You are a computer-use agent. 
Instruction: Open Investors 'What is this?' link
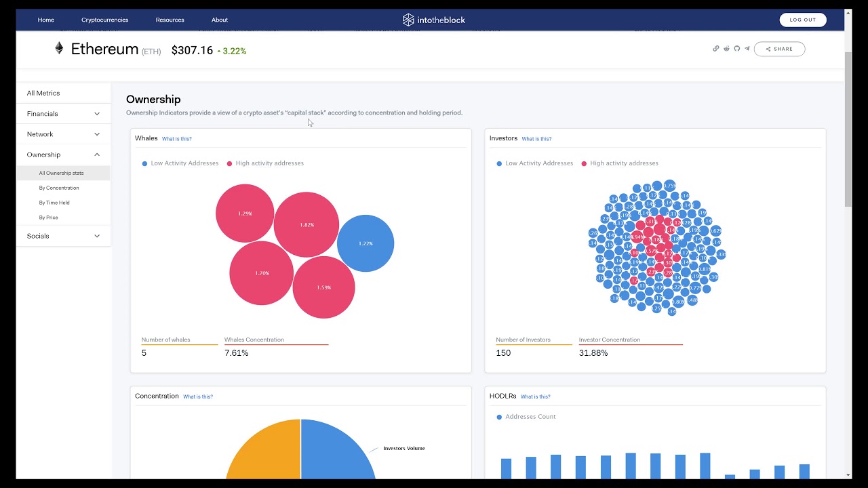pos(536,139)
